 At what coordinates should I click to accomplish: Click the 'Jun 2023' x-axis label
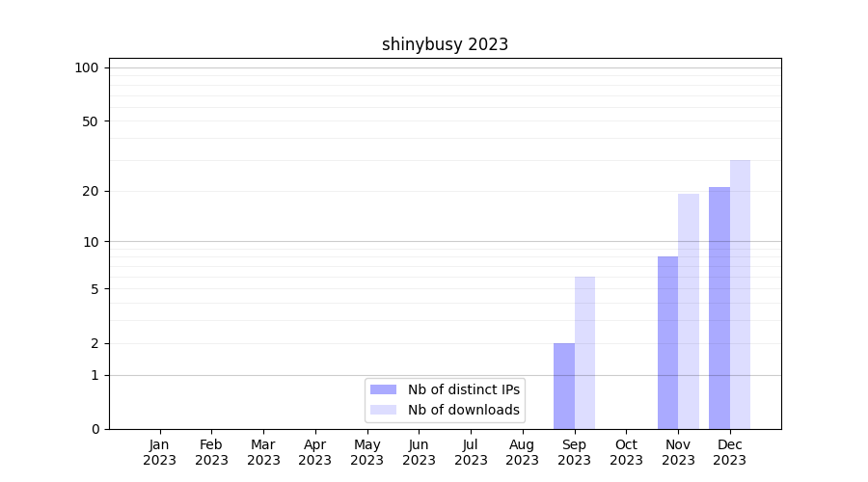click(x=419, y=452)
